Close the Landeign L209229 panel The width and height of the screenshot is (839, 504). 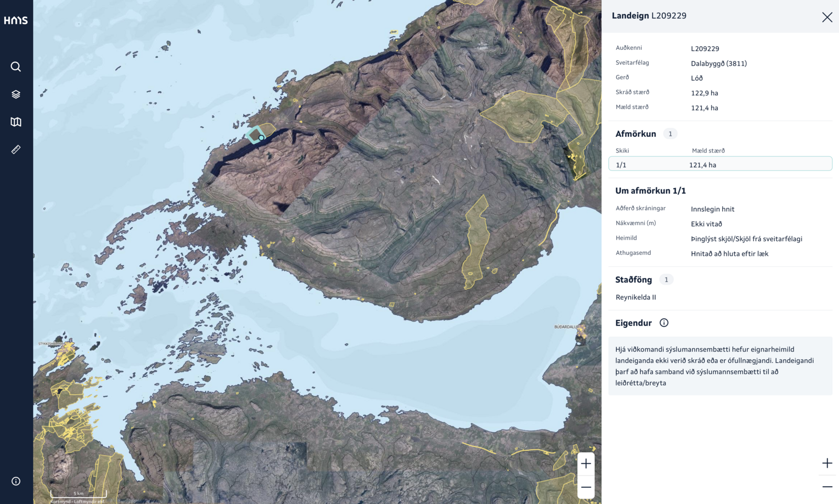tap(827, 17)
